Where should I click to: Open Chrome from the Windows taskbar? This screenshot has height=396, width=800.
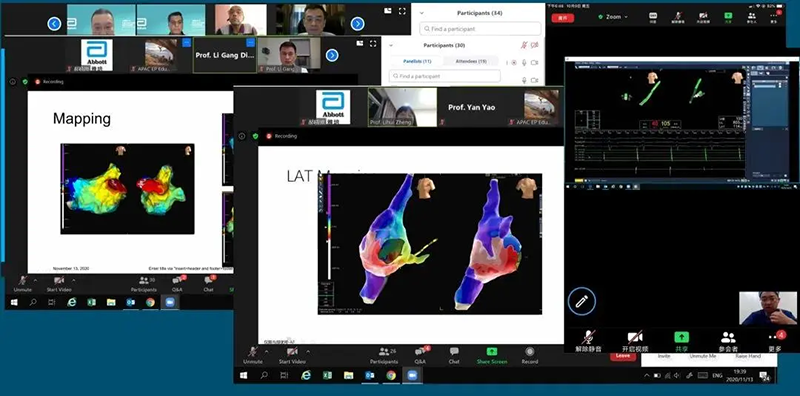pos(391,375)
